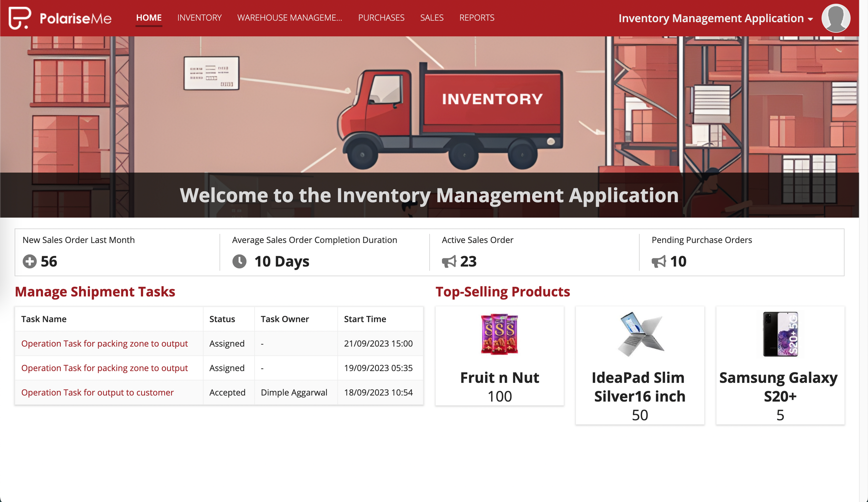Image resolution: width=868 pixels, height=502 pixels.
Task: Click the clock icon beside 10 Days
Action: coord(239,261)
